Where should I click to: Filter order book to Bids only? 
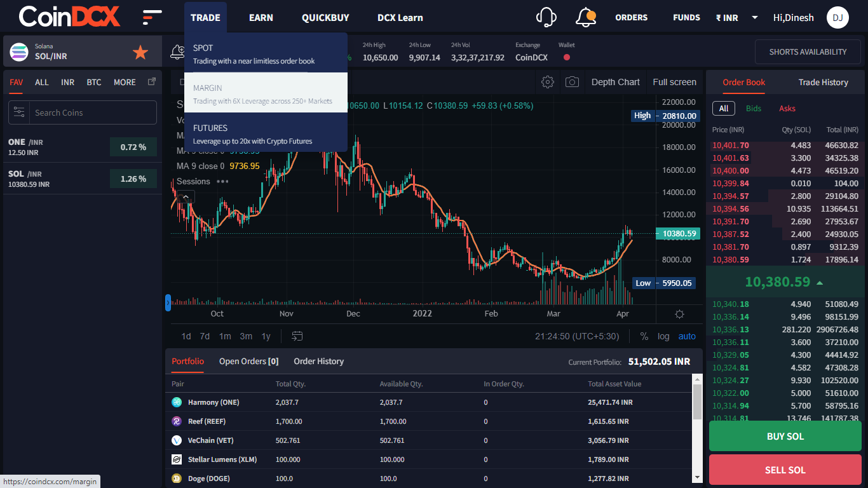tap(754, 108)
